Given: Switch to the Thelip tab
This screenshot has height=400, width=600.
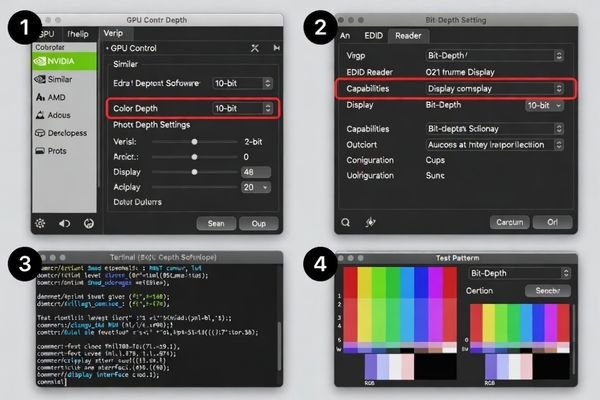Looking at the screenshot, I should coord(78,34).
